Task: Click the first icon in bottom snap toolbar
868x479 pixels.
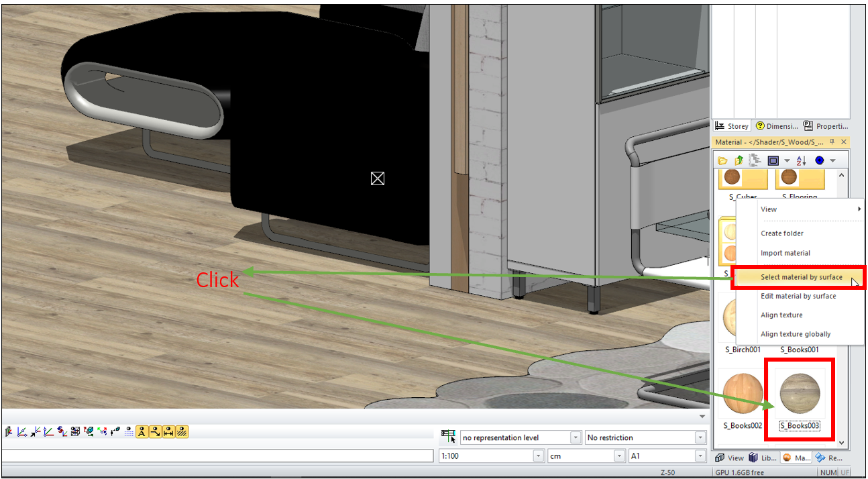Action: [x=9, y=432]
